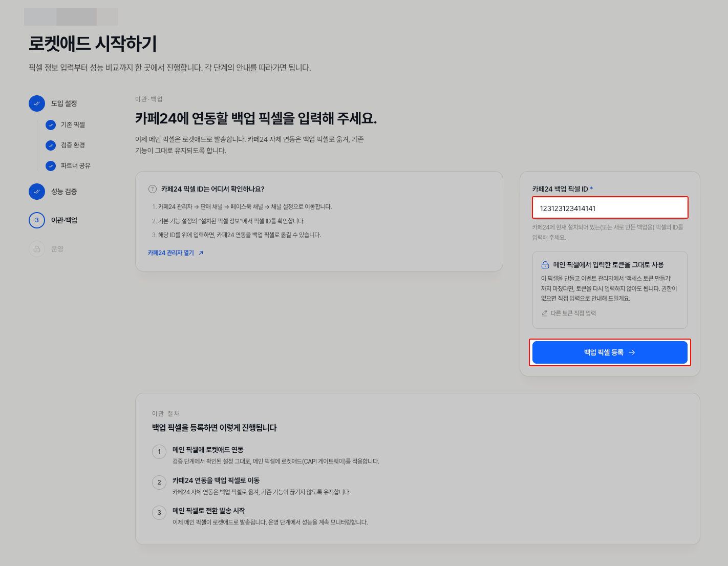This screenshot has height=566, width=728.
Task: Click procedure title 카페24 연동을 백업 픽셀로 이동
Action: [216, 480]
